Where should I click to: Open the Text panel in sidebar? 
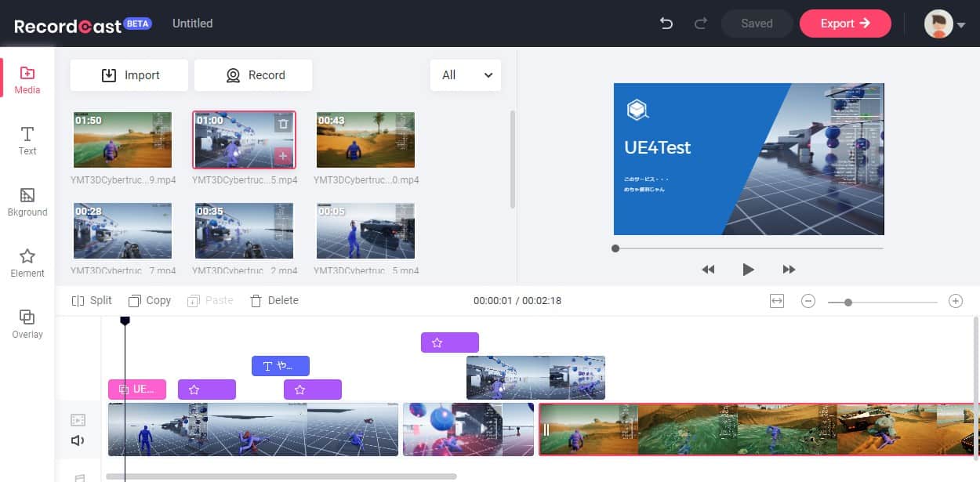coord(27,141)
